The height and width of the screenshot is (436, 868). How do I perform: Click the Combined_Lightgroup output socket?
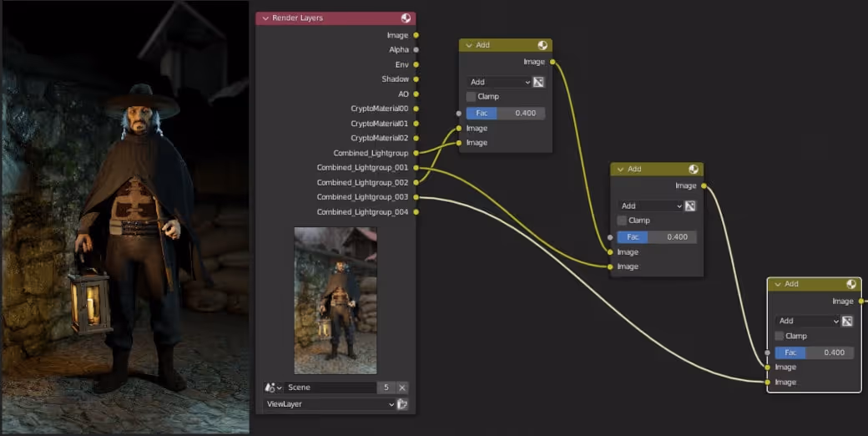[416, 153]
